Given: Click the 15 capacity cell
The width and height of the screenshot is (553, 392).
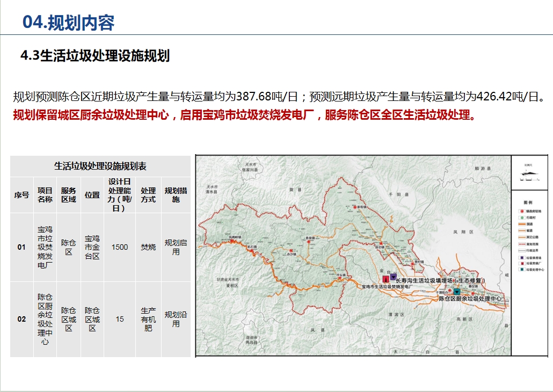Looking at the screenshot, I should 120,319.
